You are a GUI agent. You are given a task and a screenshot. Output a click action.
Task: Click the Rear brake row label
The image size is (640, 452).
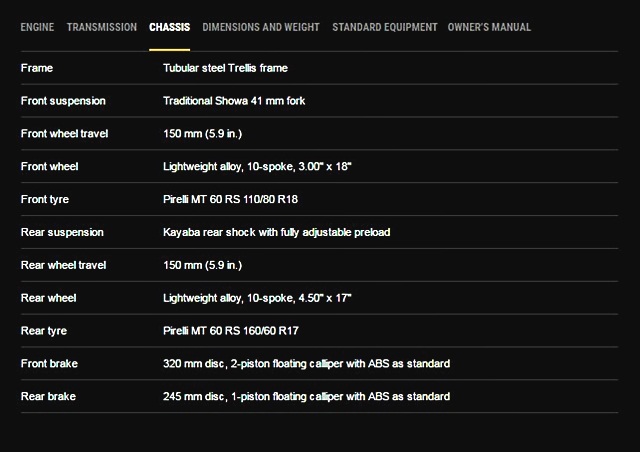(48, 396)
